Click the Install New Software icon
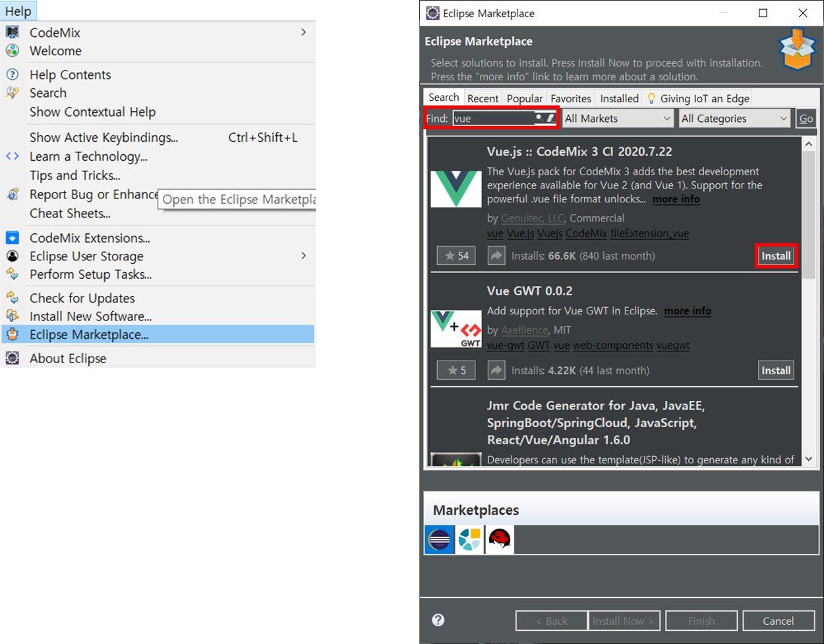Viewport: 824px width, 644px height. [13, 316]
